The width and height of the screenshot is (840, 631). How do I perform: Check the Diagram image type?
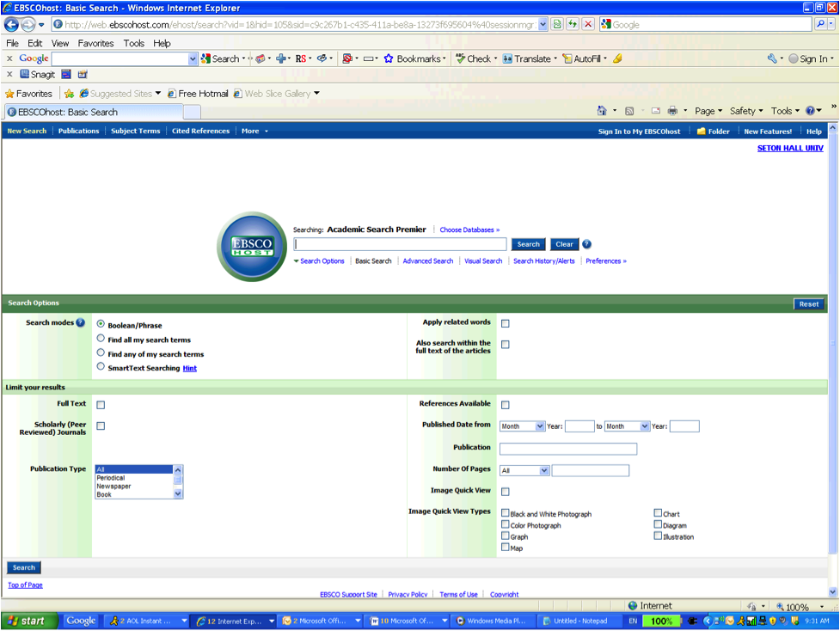(x=658, y=524)
